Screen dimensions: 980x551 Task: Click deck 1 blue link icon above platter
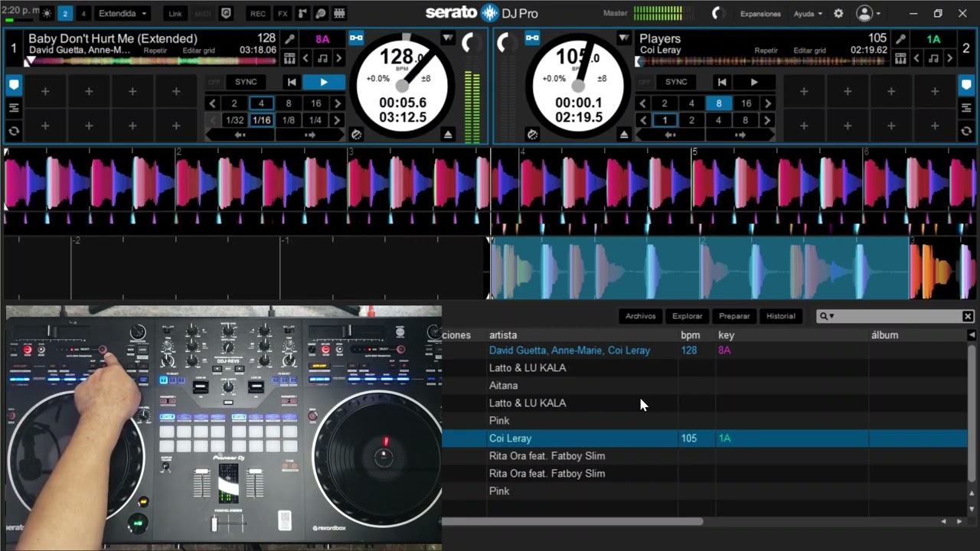(x=356, y=37)
